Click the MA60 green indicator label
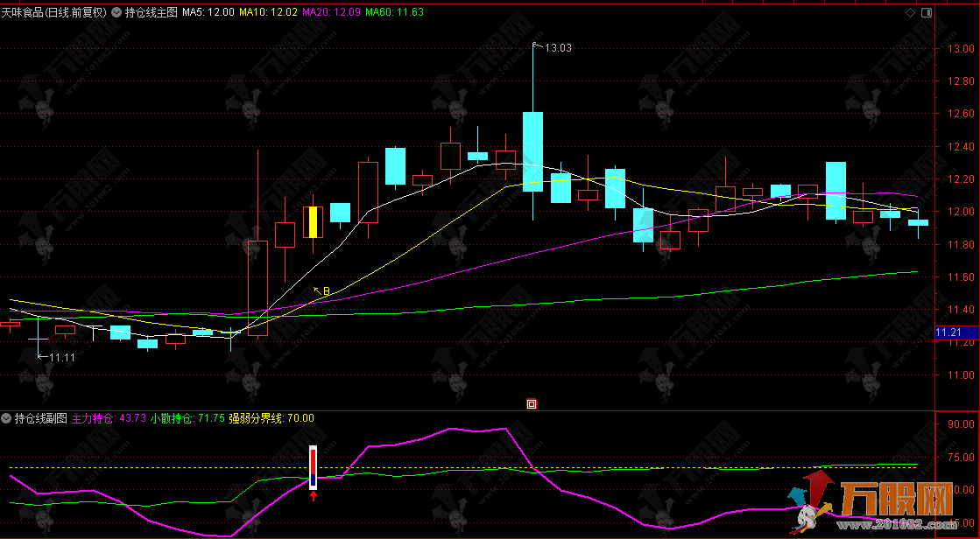The width and height of the screenshot is (980, 539). pyautogui.click(x=394, y=12)
